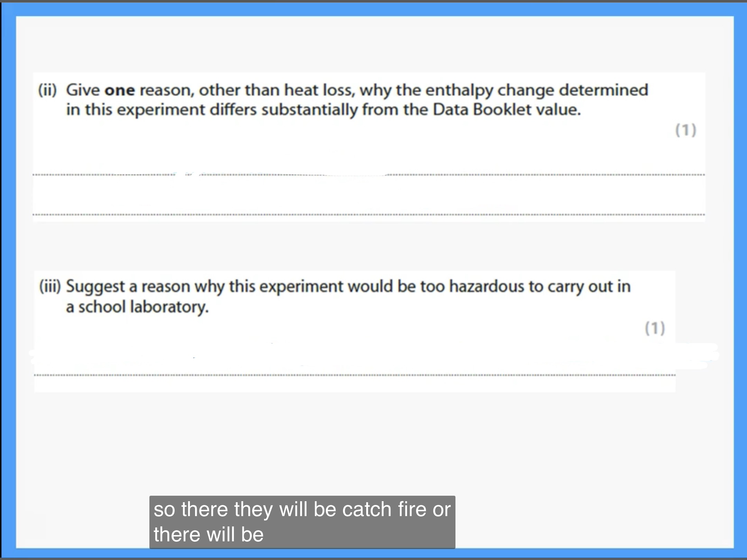The width and height of the screenshot is (747, 560).
Task: Click the subtitle caption "so there they will be catch fire"
Action: 302,510
